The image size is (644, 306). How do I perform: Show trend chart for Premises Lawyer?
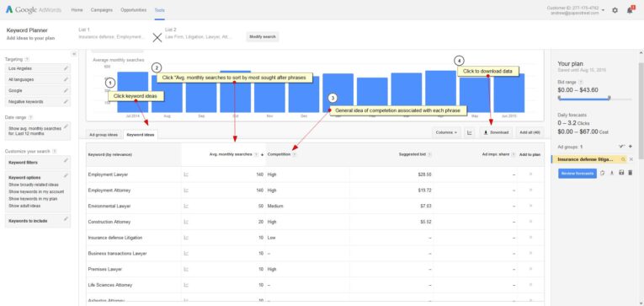point(186,269)
